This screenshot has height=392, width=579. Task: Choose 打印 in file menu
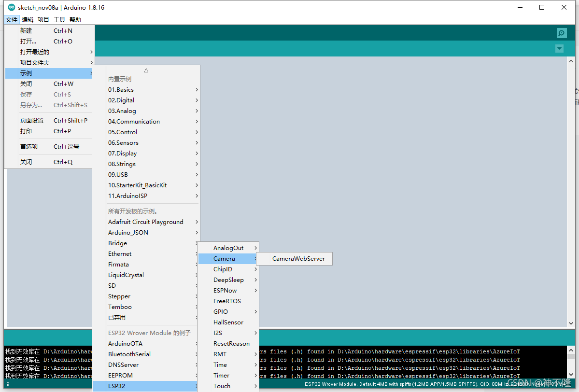point(49,131)
